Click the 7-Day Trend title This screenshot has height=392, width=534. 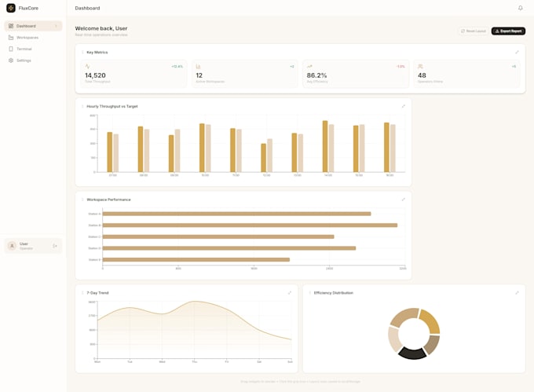pos(97,293)
